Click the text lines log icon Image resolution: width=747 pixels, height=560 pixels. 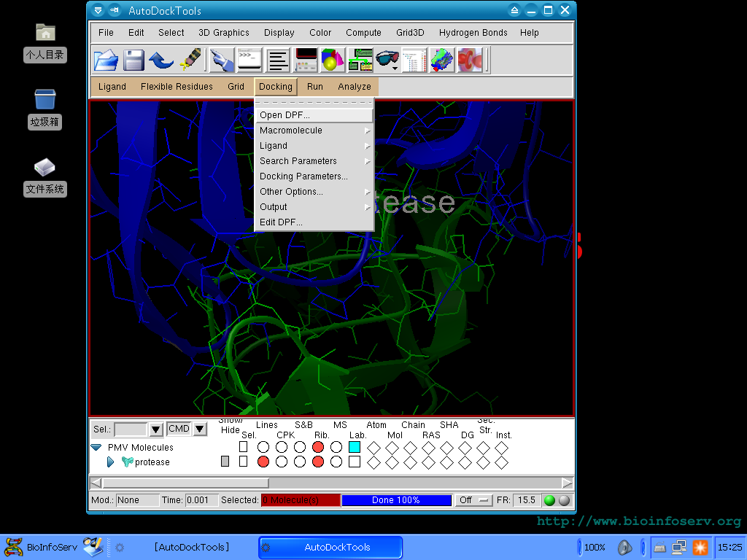coord(278,60)
